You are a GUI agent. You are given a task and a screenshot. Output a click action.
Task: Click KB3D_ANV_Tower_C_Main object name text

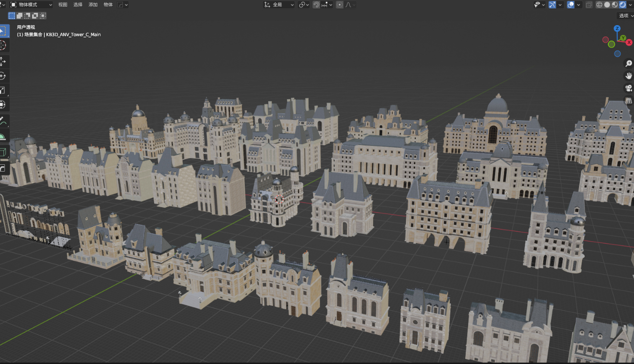click(73, 35)
